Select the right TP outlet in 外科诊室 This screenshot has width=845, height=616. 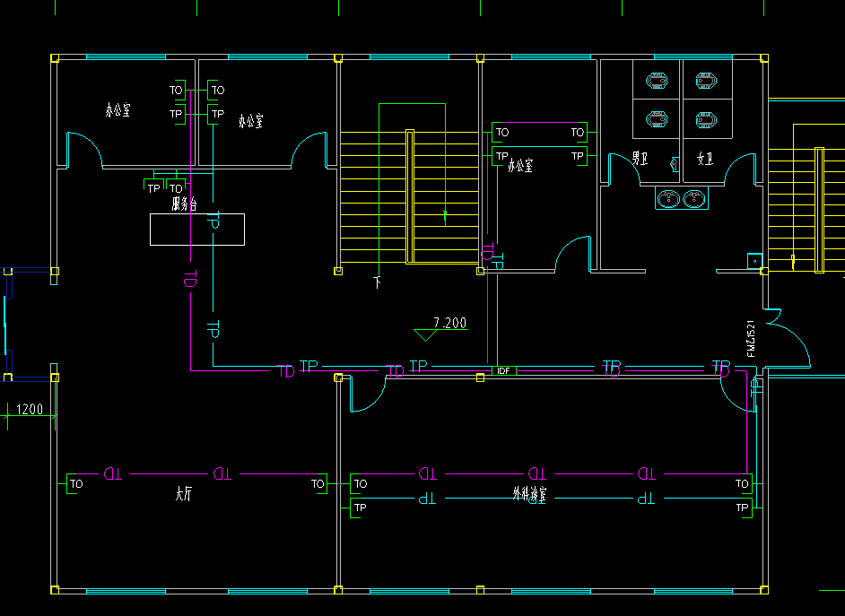click(745, 508)
